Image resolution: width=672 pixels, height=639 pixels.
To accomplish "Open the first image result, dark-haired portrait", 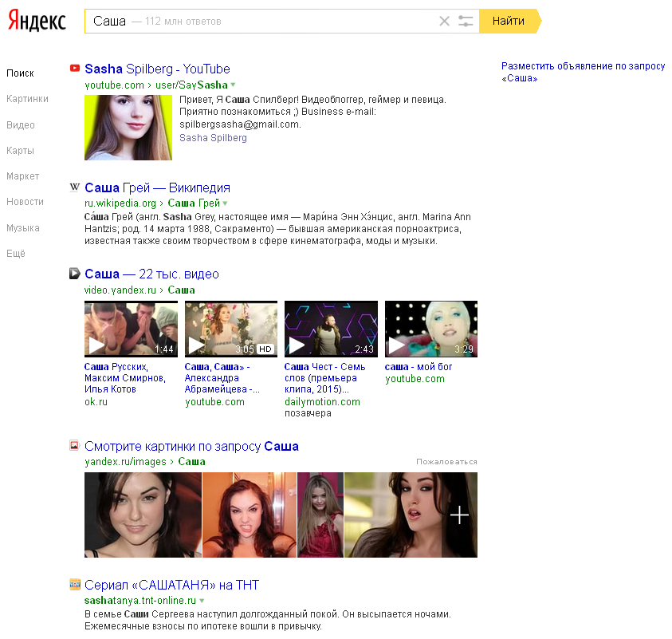I will [x=143, y=515].
